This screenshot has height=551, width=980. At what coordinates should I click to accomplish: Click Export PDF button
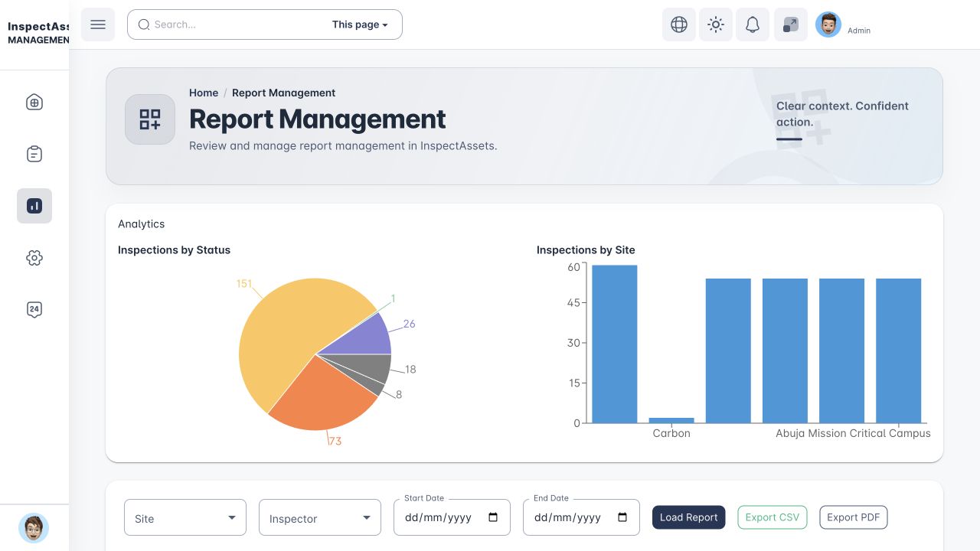point(854,517)
